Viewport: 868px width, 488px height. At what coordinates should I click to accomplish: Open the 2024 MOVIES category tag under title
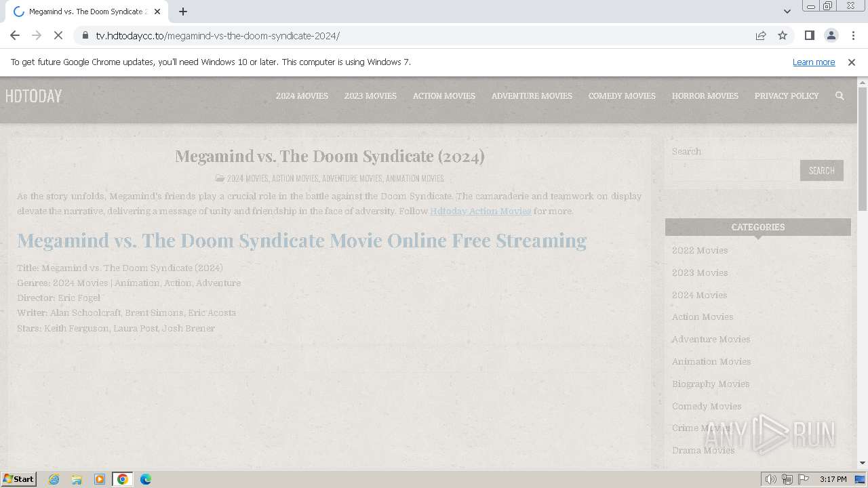click(x=248, y=178)
